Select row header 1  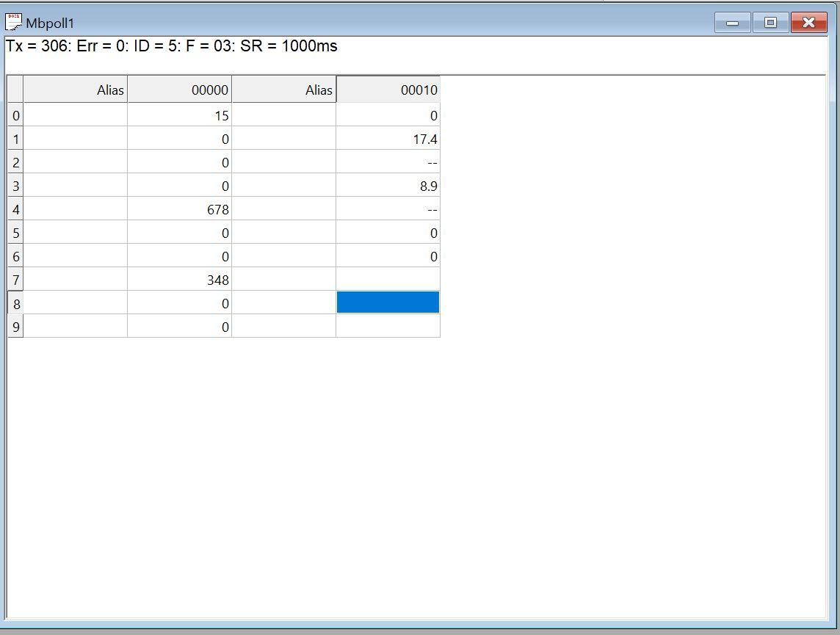[15, 139]
